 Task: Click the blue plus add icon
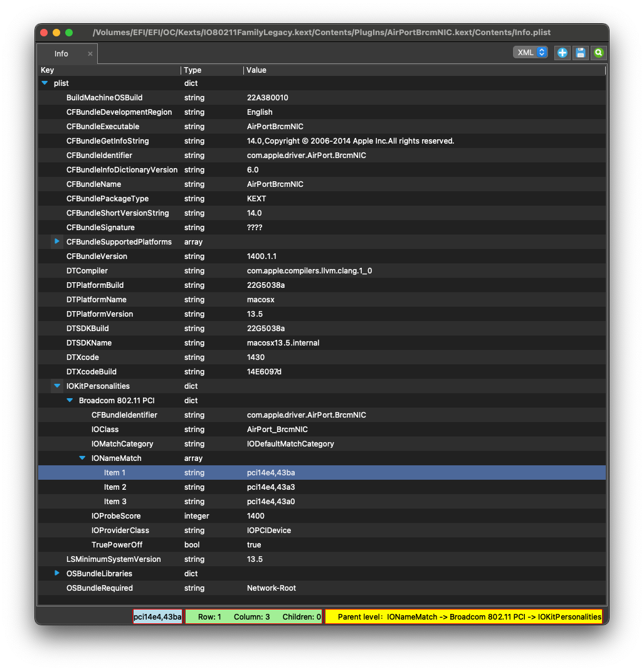(562, 53)
